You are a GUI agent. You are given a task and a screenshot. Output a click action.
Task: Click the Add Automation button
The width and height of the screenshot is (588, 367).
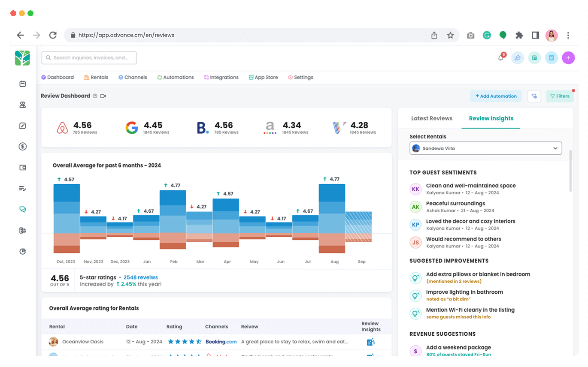pos(496,96)
